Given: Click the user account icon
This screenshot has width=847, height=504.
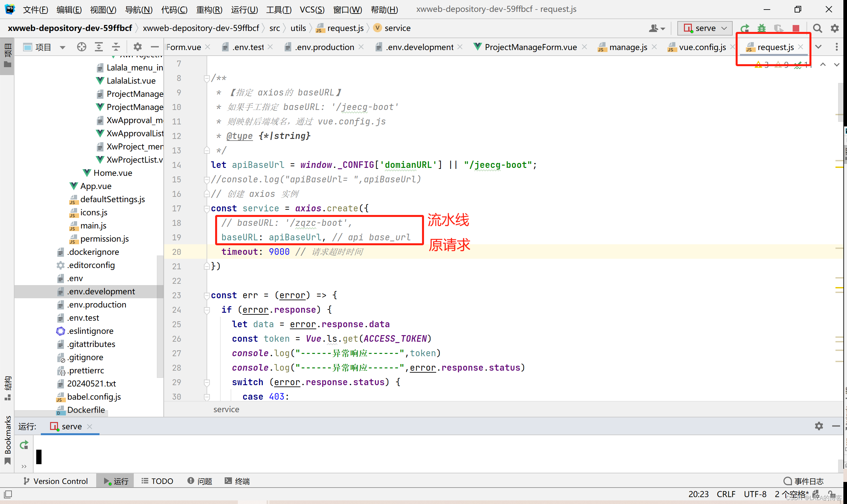Looking at the screenshot, I should pyautogui.click(x=657, y=28).
